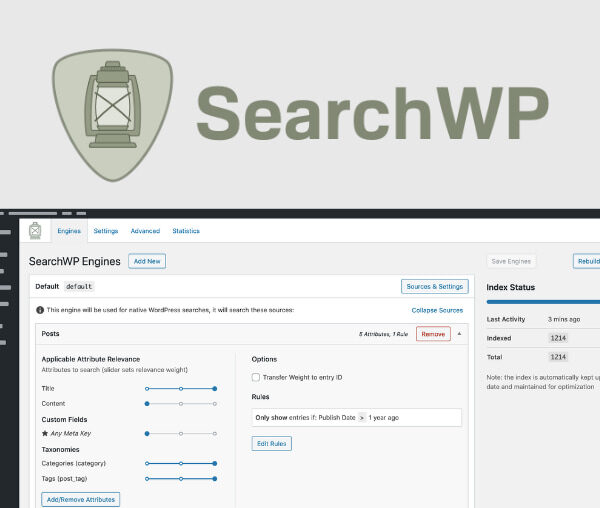Adjust the Tags relevance slider
Viewport: 600px width, 508px height.
click(x=181, y=479)
